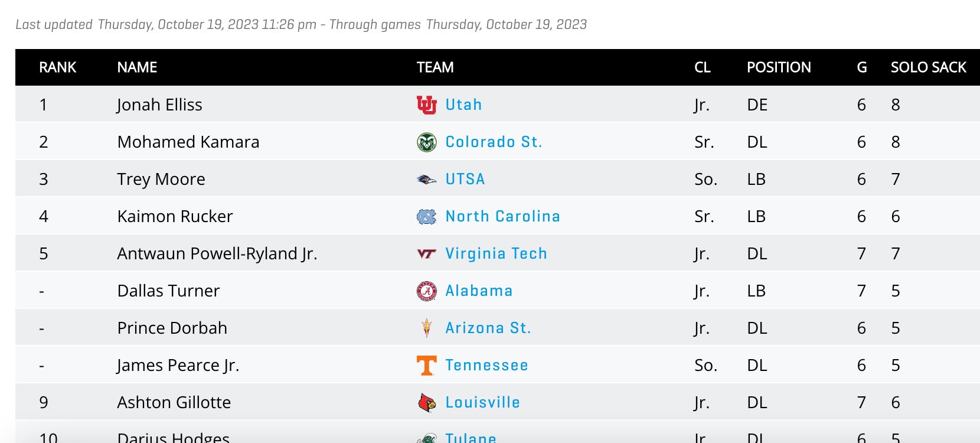Open the Virginia Tech team link
Image resolution: width=980 pixels, height=443 pixels.
(496, 253)
